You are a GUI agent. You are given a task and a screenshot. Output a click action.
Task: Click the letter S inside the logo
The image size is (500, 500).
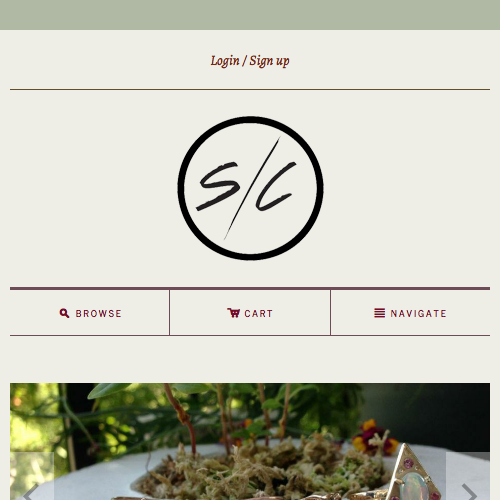coord(218,186)
